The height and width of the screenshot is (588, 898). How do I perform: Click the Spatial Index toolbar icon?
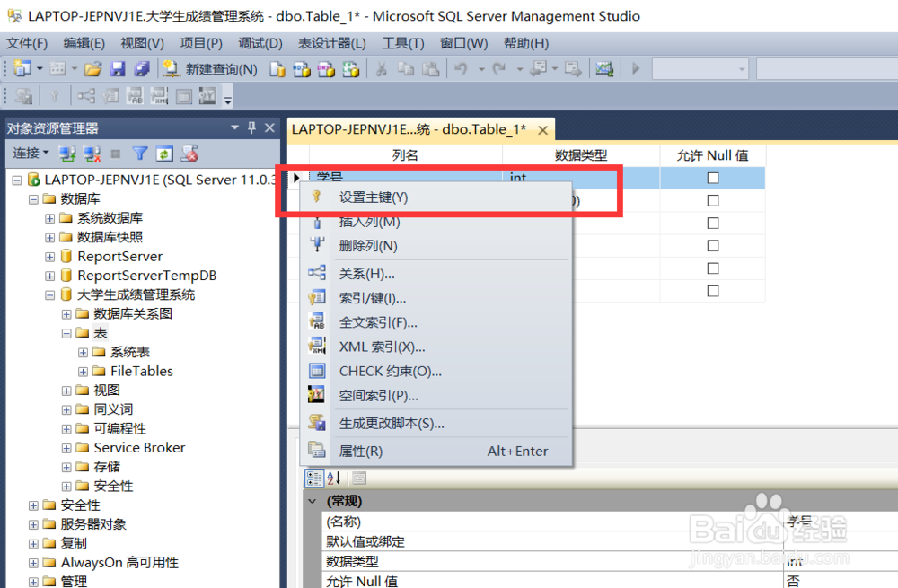pyautogui.click(x=207, y=96)
